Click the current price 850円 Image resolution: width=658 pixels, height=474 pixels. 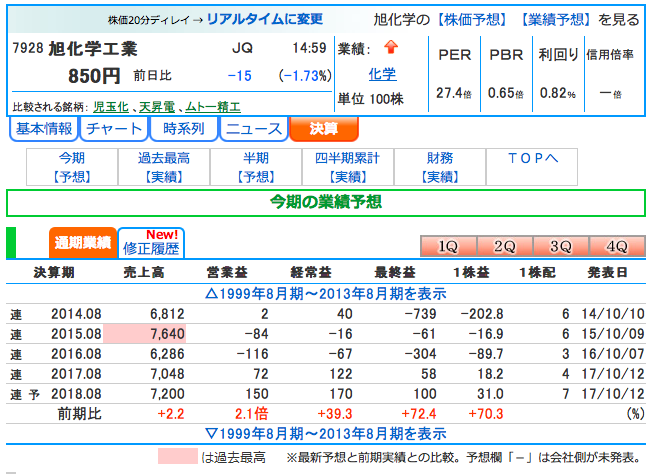pyautogui.click(x=94, y=76)
